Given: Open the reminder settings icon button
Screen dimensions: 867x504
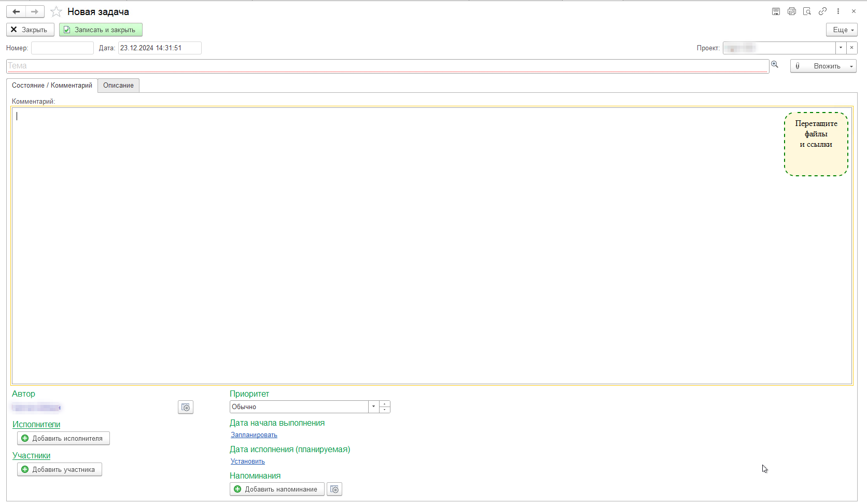Looking at the screenshot, I should click(x=334, y=489).
